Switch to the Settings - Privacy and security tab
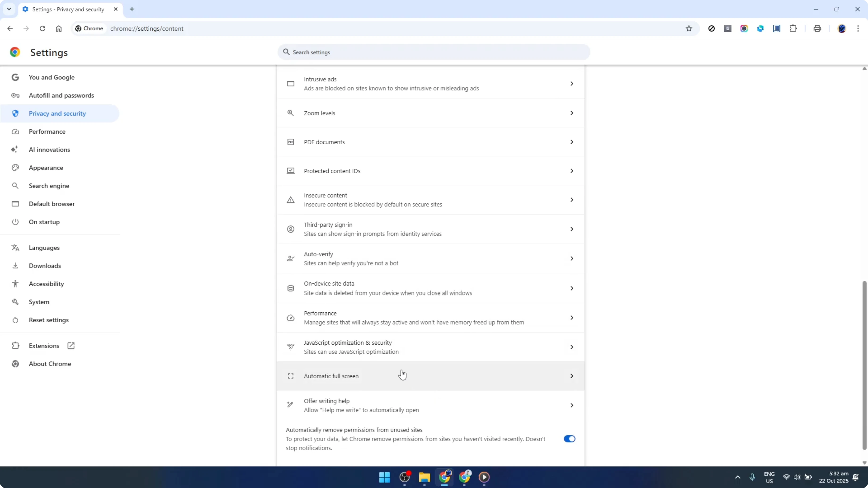This screenshot has height=488, width=868. [67, 9]
